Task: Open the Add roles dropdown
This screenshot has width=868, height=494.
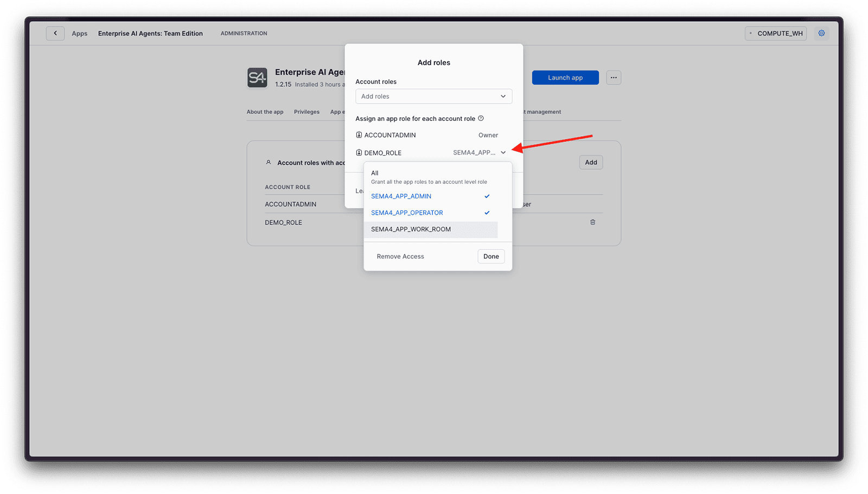Action: click(433, 97)
